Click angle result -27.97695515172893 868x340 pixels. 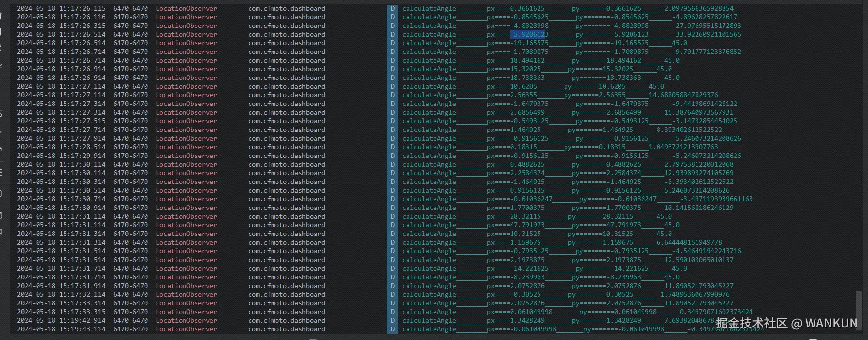707,26
